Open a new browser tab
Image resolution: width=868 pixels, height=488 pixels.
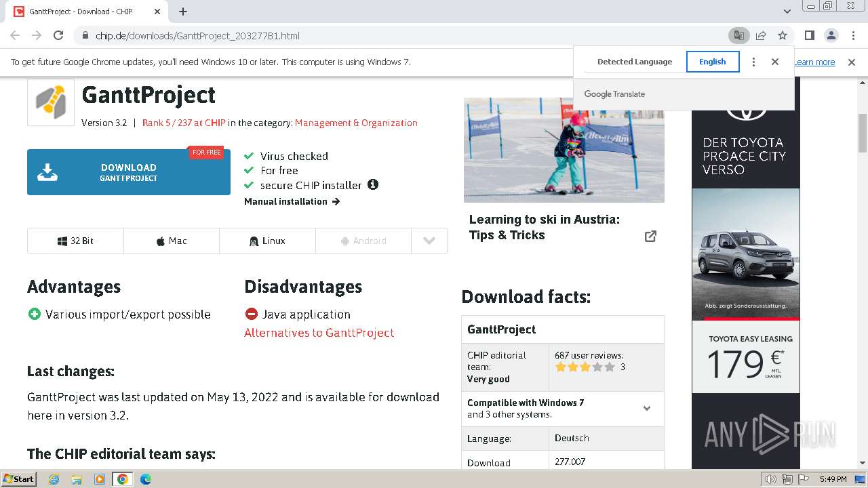coord(183,12)
